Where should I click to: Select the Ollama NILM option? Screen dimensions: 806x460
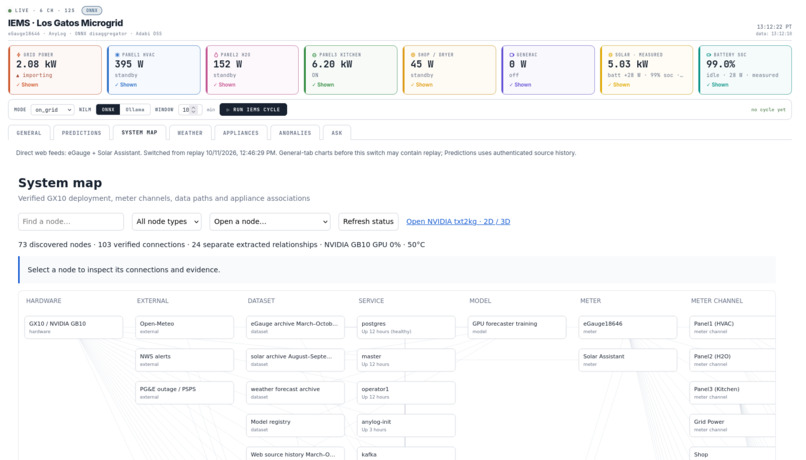(x=135, y=109)
